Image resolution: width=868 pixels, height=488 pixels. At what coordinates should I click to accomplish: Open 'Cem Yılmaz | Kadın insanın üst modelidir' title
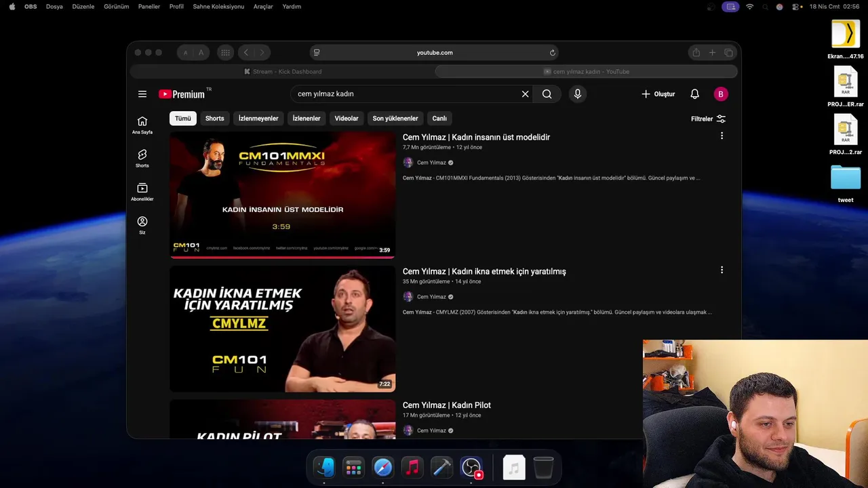pyautogui.click(x=476, y=137)
